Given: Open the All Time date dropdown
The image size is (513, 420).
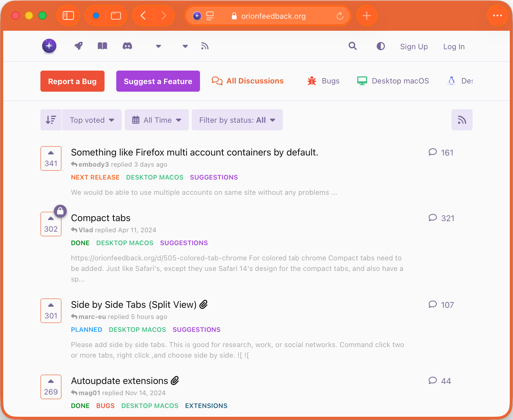Looking at the screenshot, I should click(157, 120).
